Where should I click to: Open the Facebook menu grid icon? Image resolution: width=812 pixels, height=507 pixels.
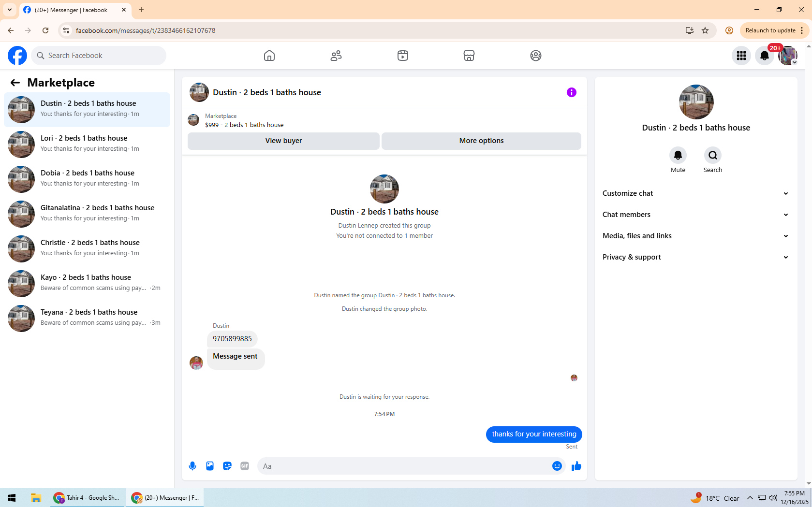click(741, 56)
